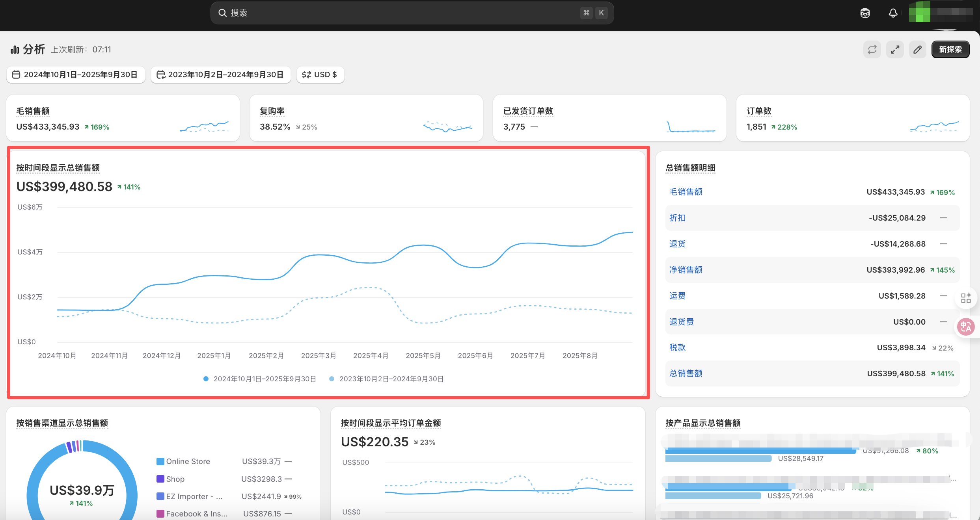The image size is (980, 520).
Task: Open the 净销售额 breakdown link
Action: pos(685,269)
